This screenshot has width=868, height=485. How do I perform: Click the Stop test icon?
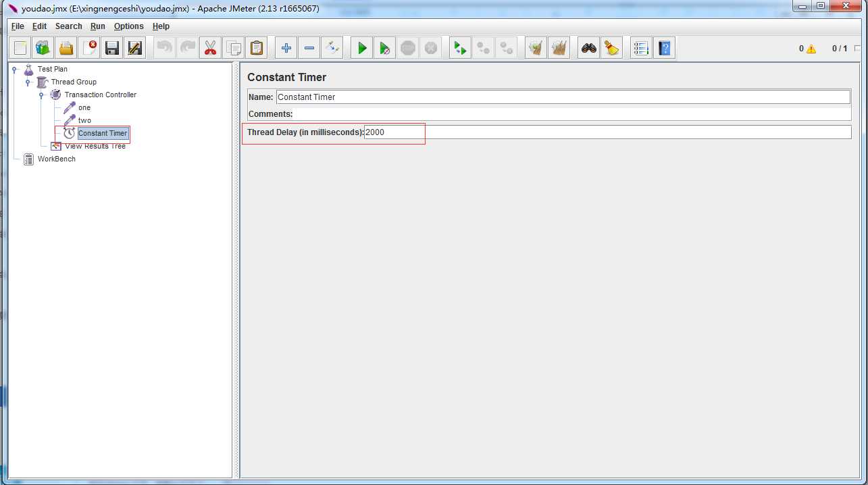point(408,48)
